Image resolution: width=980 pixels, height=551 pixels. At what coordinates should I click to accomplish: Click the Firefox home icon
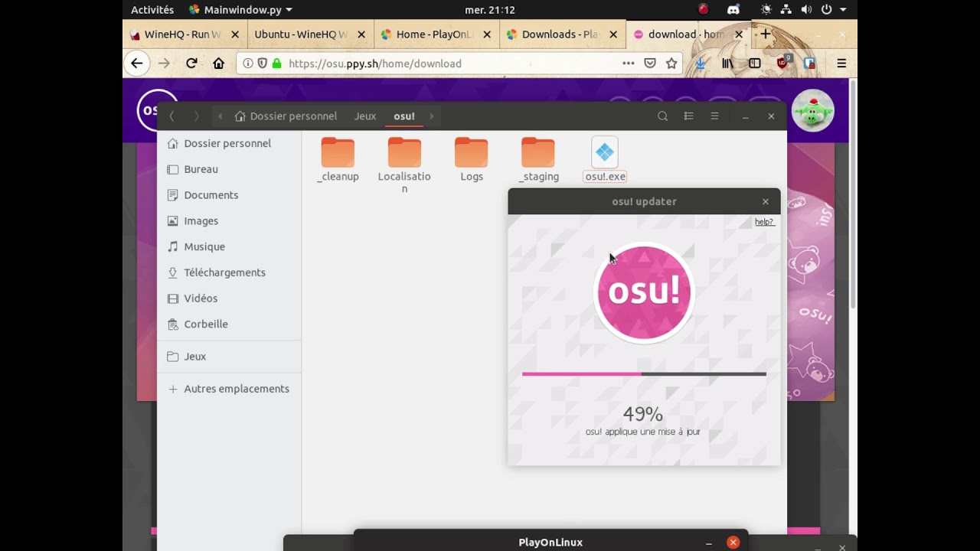219,64
